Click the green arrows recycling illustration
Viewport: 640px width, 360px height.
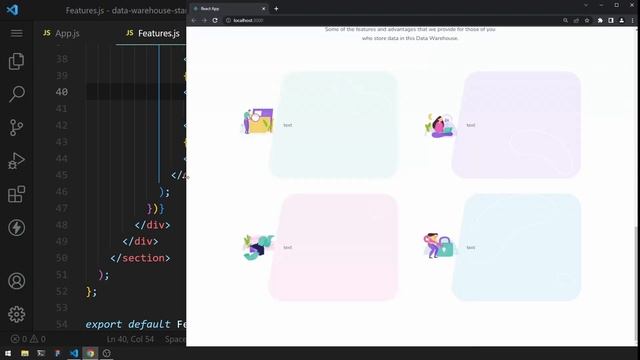(258, 247)
